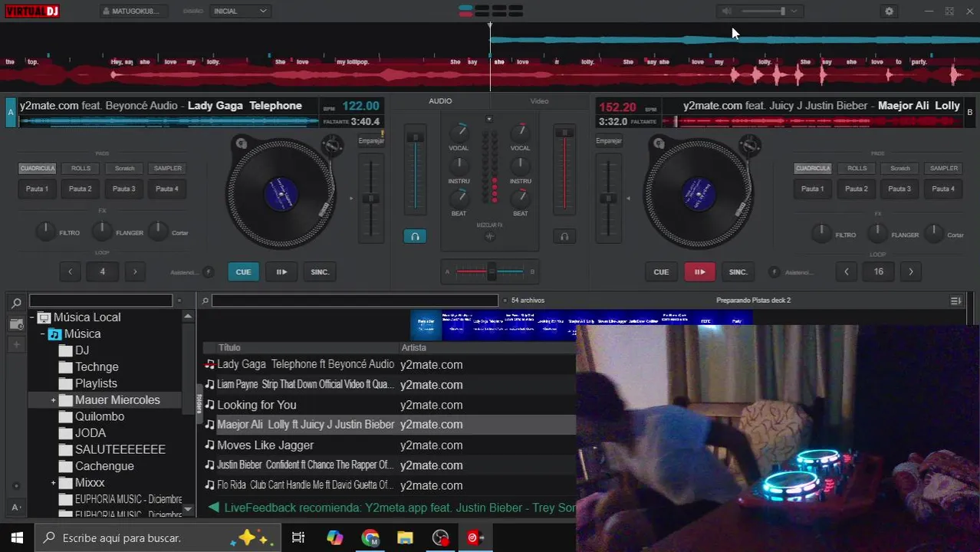Click the plus icon in browser sidebar

(16, 345)
